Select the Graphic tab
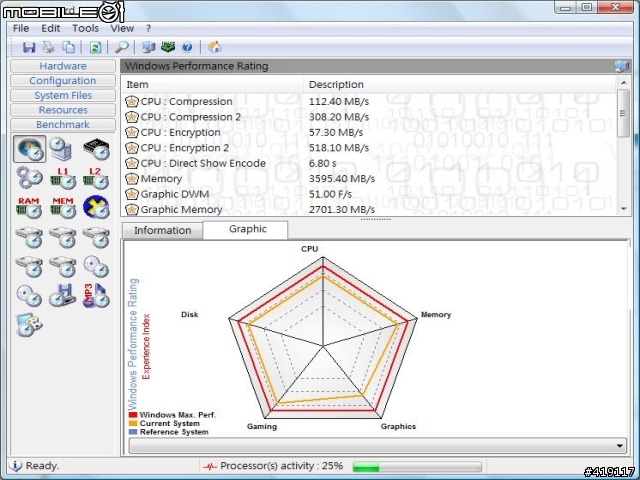 pyautogui.click(x=246, y=229)
